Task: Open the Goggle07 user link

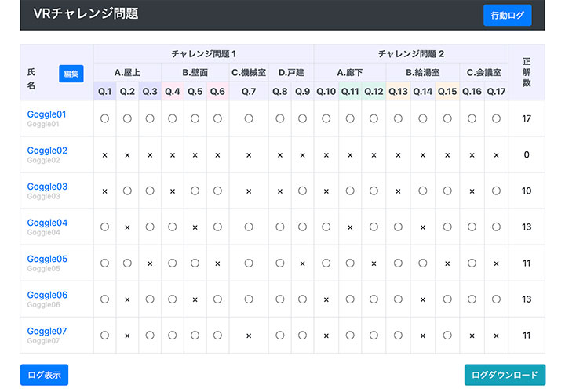Action: tap(47, 331)
